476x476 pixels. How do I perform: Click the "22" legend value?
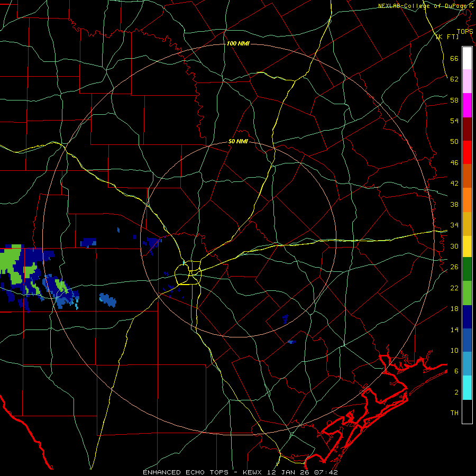(454, 288)
